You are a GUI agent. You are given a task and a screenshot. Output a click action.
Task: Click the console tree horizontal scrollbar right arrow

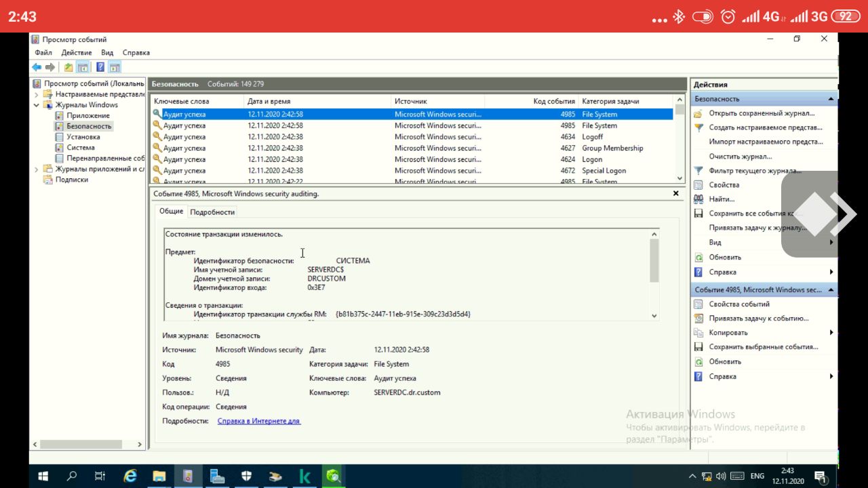[x=140, y=445]
